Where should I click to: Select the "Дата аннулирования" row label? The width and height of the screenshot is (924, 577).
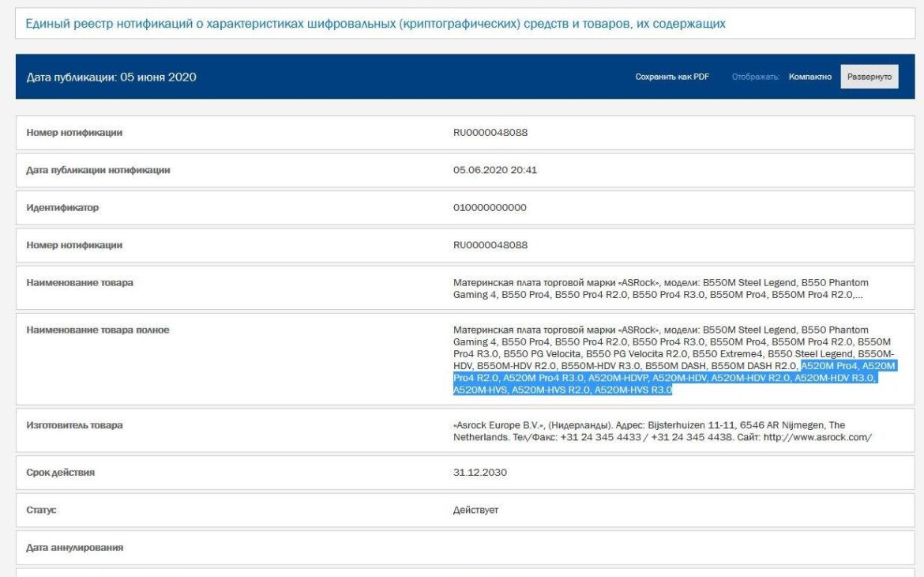[x=75, y=547]
